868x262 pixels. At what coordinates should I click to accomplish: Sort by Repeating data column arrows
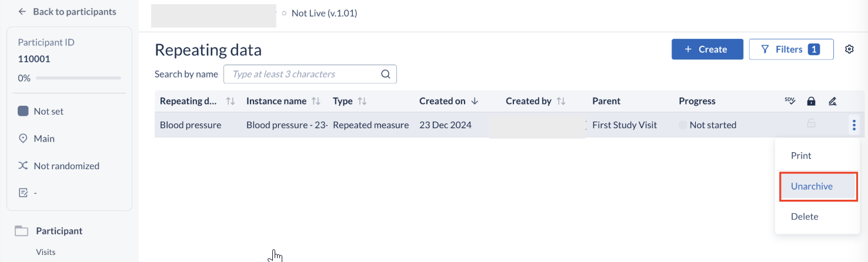click(231, 101)
